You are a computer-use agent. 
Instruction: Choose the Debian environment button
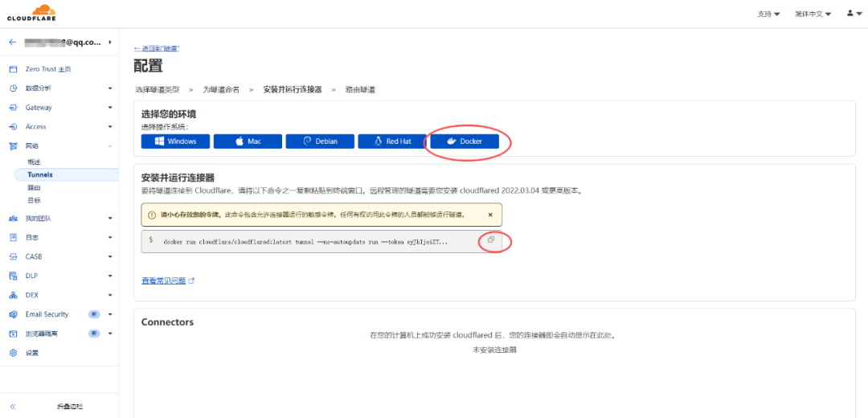320,141
